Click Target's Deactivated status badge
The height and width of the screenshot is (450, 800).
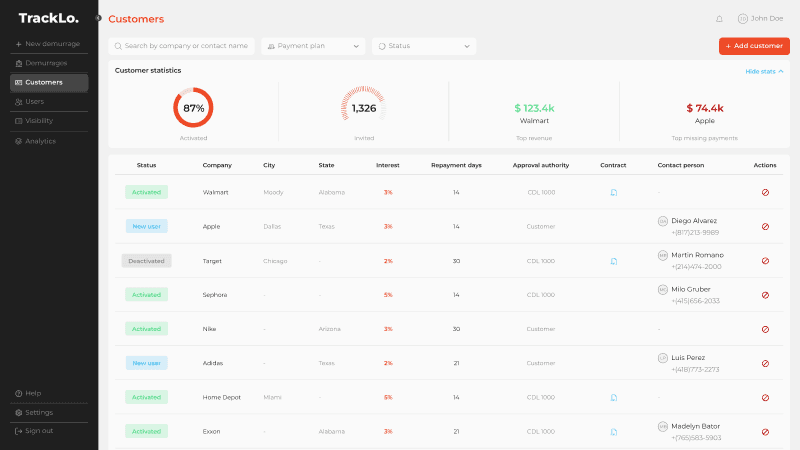click(x=146, y=261)
